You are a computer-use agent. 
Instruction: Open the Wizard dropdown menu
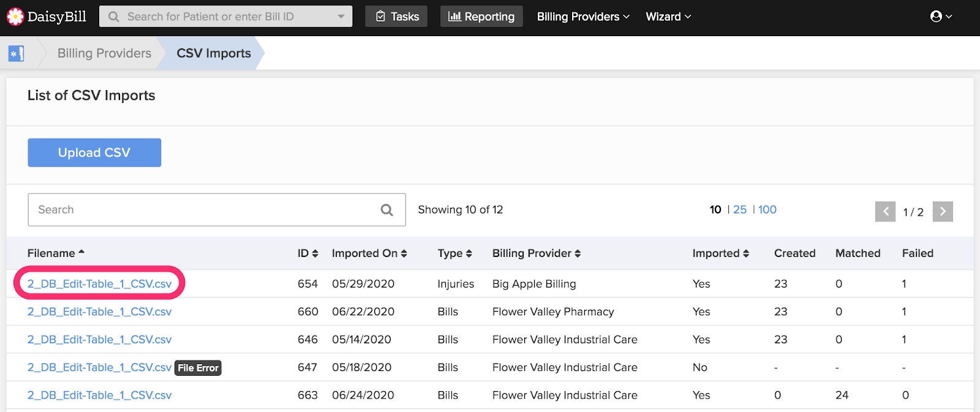tap(668, 17)
